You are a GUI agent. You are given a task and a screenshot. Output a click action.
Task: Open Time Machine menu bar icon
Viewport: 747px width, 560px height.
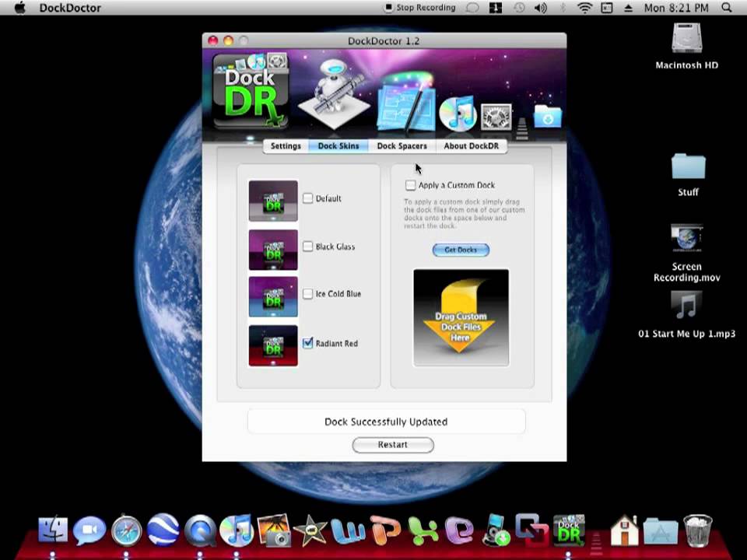tap(519, 8)
